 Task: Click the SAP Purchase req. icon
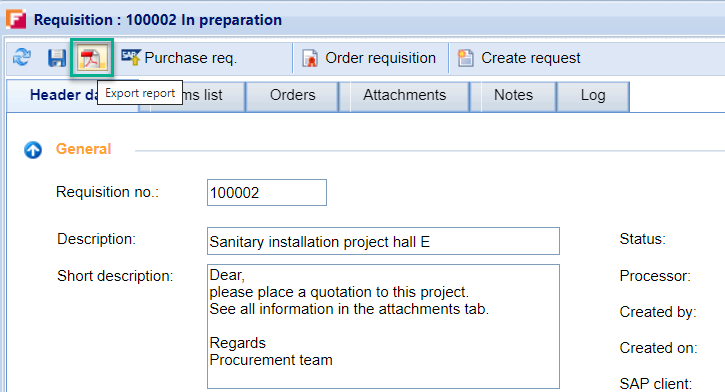click(131, 57)
